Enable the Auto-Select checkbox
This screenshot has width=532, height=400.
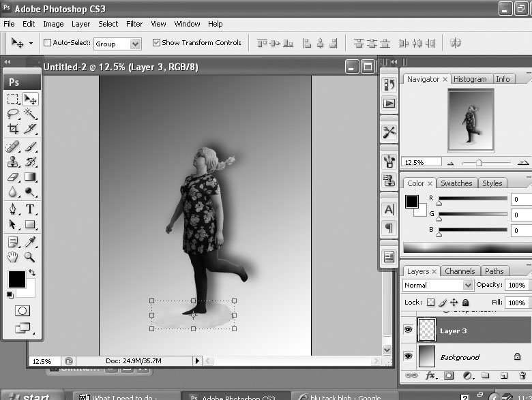coord(48,43)
